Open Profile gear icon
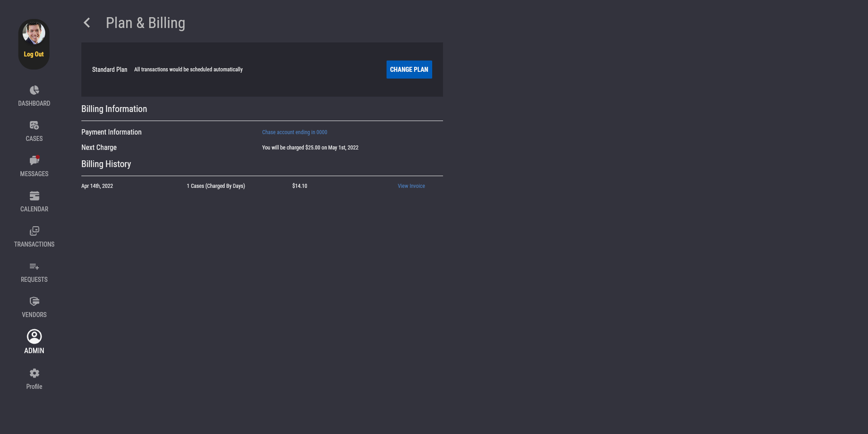This screenshot has width=868, height=434. pos(34,373)
